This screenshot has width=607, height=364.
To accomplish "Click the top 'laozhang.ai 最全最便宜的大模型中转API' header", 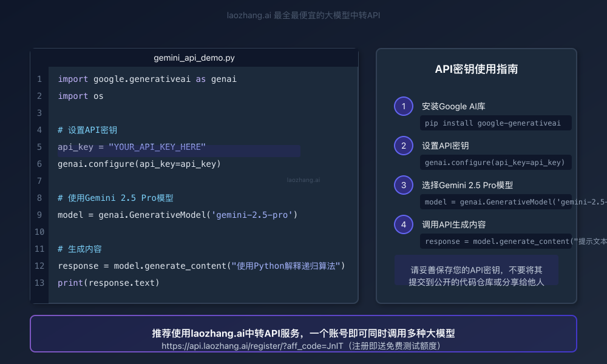I will pyautogui.click(x=303, y=16).
